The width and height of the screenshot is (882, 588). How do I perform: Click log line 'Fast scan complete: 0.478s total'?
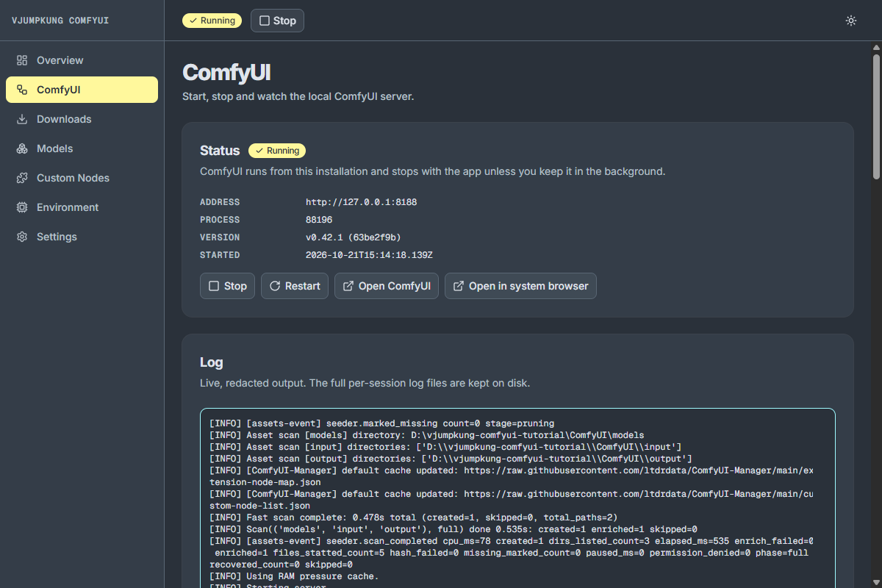coord(414,517)
